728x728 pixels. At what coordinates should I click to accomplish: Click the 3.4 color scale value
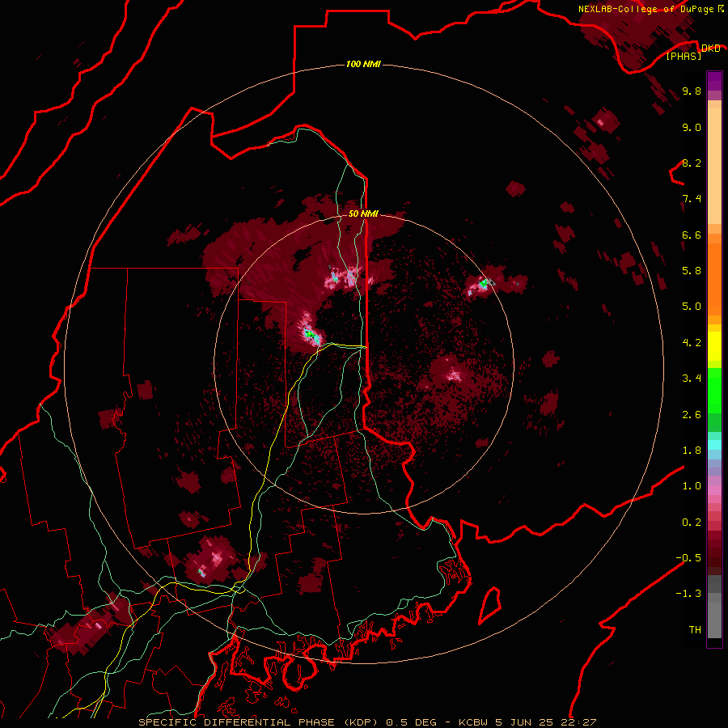[x=692, y=379]
